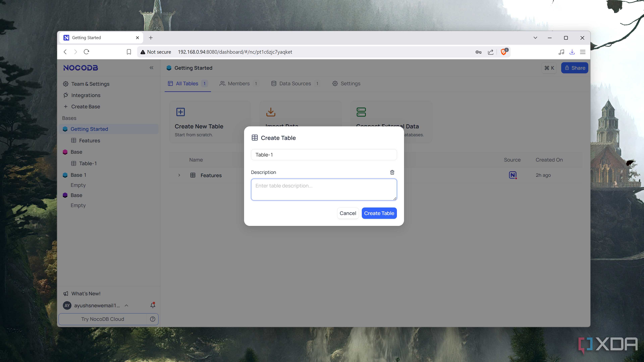Click the table name input field
Image resolution: width=644 pixels, height=362 pixels.
click(324, 155)
